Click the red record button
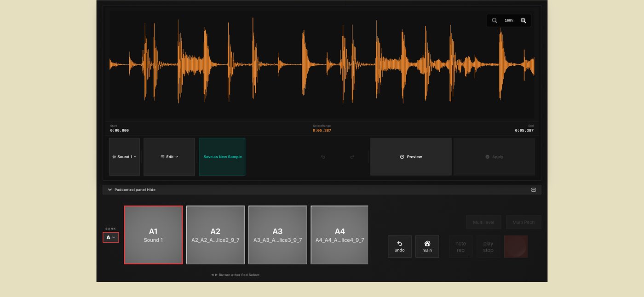This screenshot has height=297, width=644. tap(516, 246)
